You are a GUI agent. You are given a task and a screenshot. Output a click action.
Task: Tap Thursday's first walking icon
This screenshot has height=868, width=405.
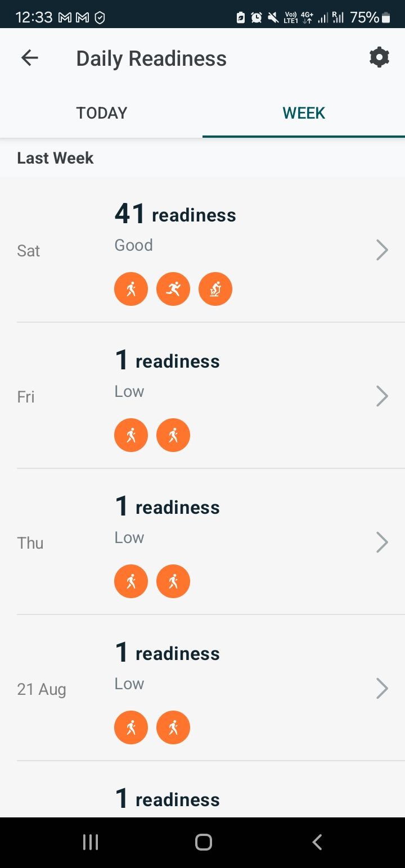(131, 581)
